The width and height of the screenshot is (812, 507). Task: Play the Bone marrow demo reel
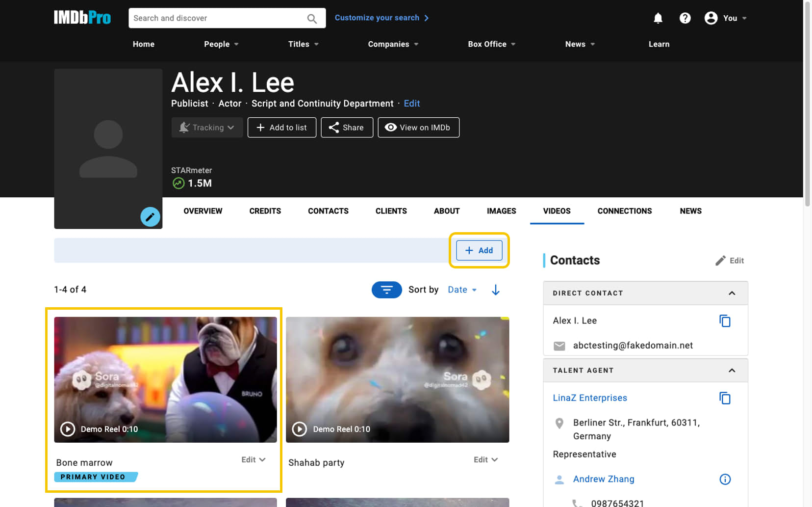(x=68, y=429)
